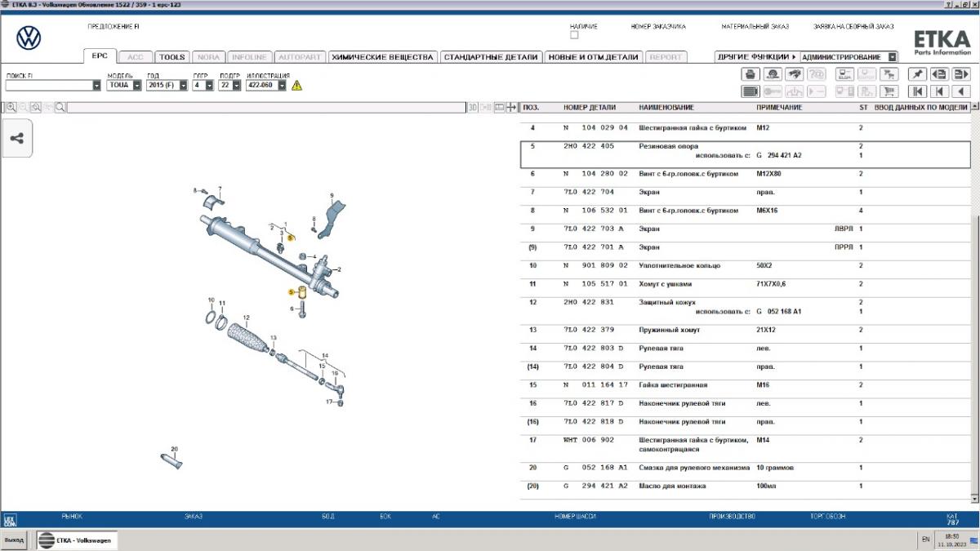Open the ИЛЛЮСТРАЦИЯ dropdown showing 422-060

click(282, 85)
